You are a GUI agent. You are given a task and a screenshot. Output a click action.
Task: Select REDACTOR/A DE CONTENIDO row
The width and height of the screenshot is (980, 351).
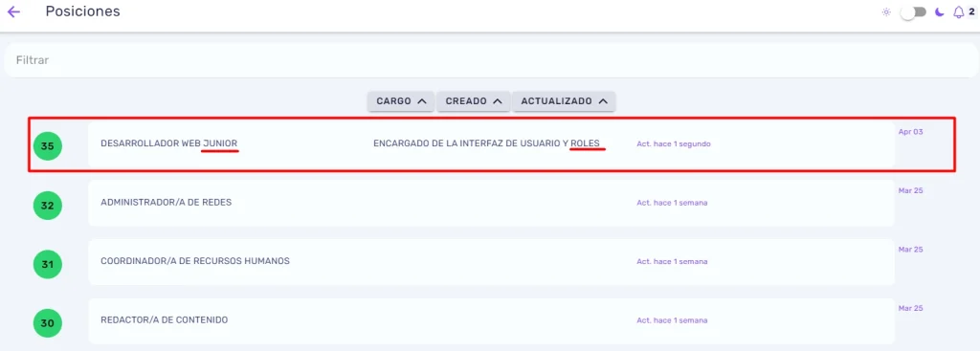coord(491,320)
